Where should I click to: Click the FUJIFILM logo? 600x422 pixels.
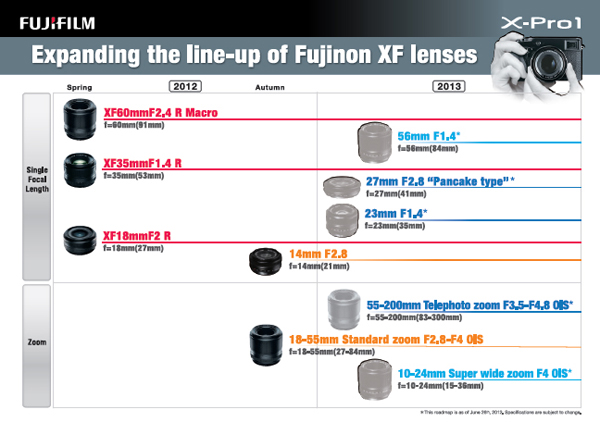tap(57, 23)
